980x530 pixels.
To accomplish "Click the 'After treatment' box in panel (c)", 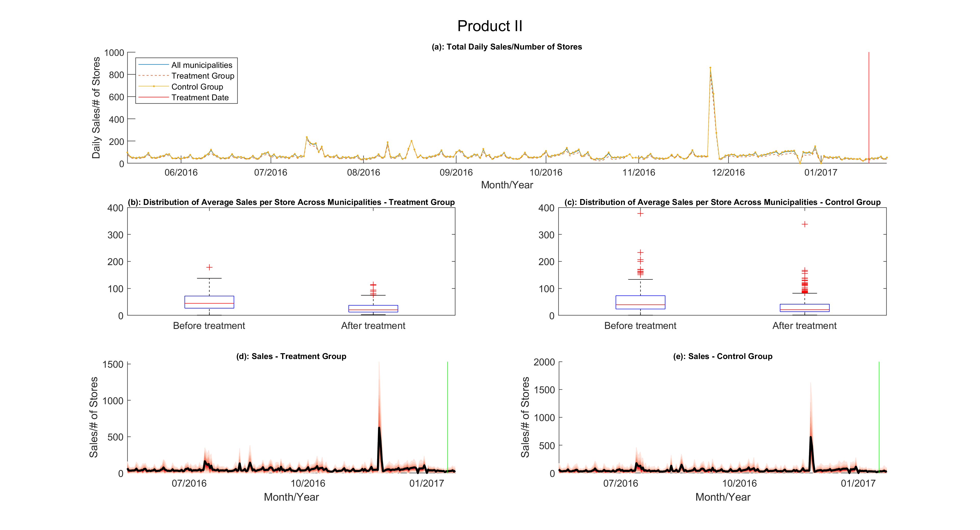I will [805, 308].
